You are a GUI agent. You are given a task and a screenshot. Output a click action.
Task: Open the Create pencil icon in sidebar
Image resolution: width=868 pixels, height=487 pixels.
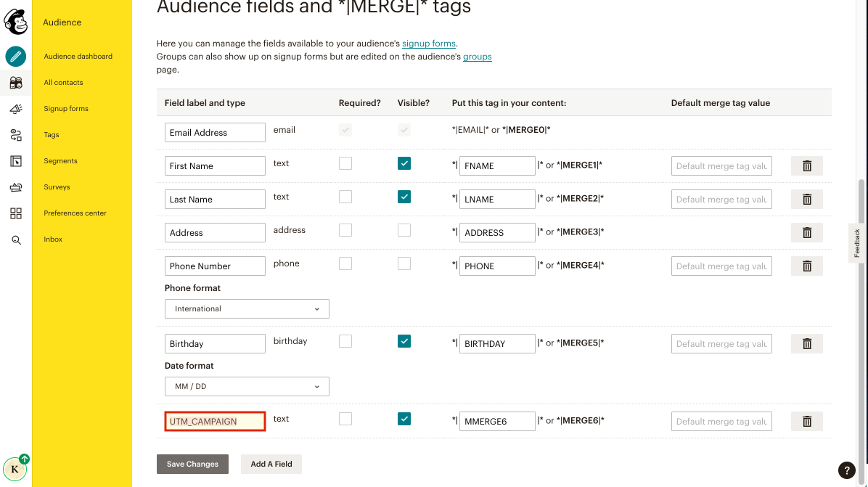(x=16, y=56)
